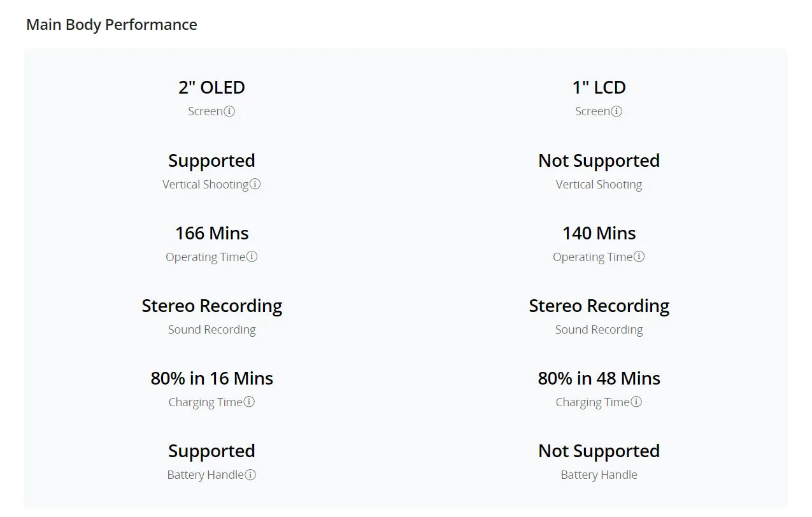The width and height of the screenshot is (812, 517).
Task: Click info icon beside left Screen label
Action: coord(229,111)
